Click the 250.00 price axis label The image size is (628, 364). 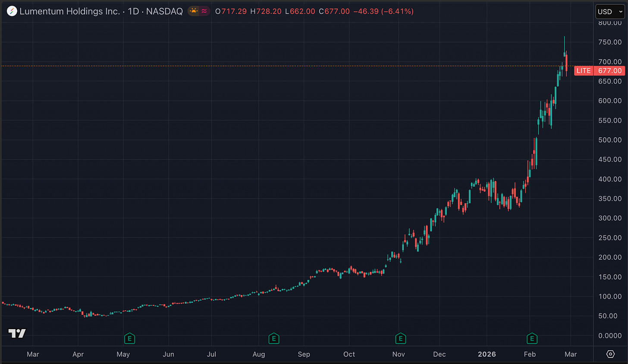[610, 238]
